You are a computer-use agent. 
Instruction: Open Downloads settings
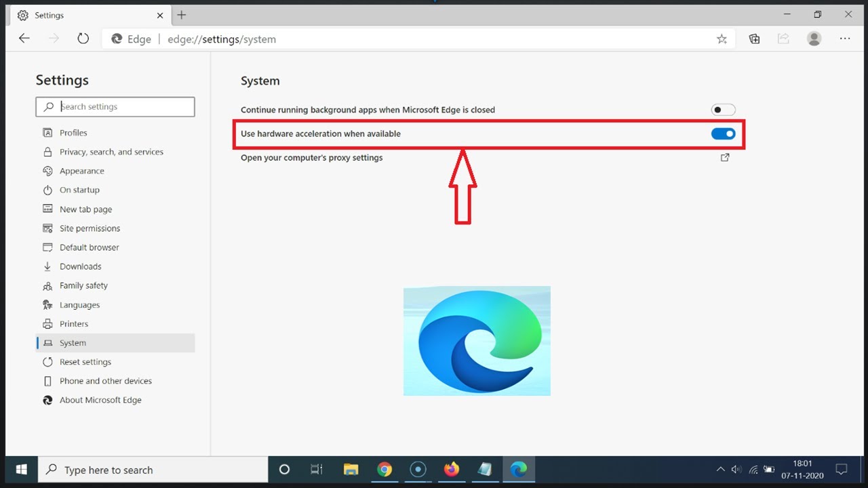coord(115,266)
